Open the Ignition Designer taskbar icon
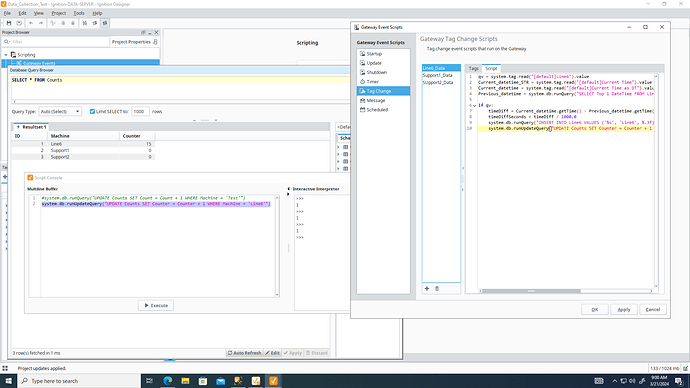The height and width of the screenshot is (388, 690). (x=273, y=381)
